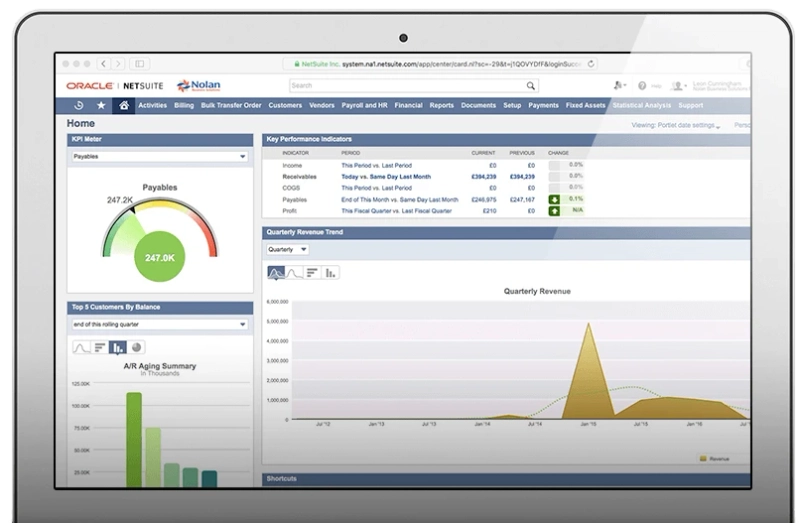Click the browser back arrow
Viewport: 800px width, 523px height.
tap(104, 64)
